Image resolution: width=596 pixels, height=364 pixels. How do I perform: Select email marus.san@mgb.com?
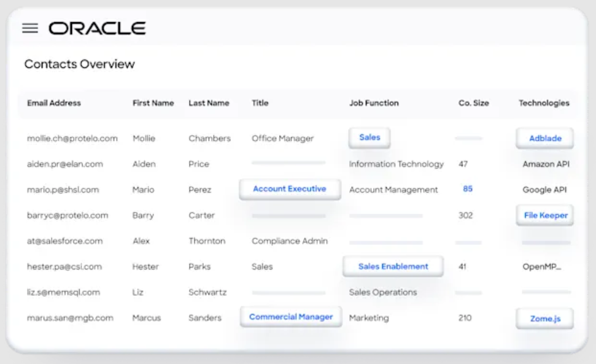(70, 318)
